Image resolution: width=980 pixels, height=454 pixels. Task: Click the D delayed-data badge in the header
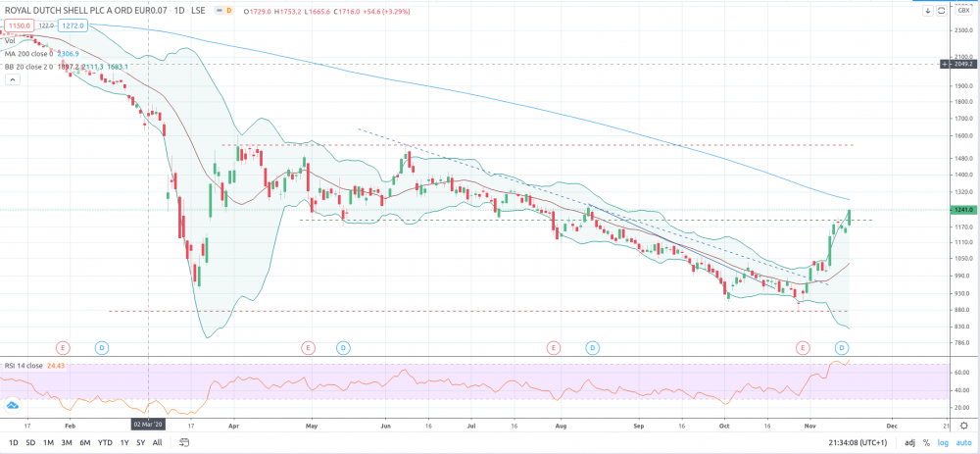[228, 11]
